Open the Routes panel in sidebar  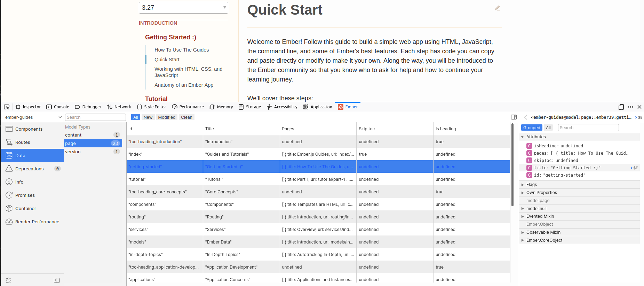click(x=23, y=142)
